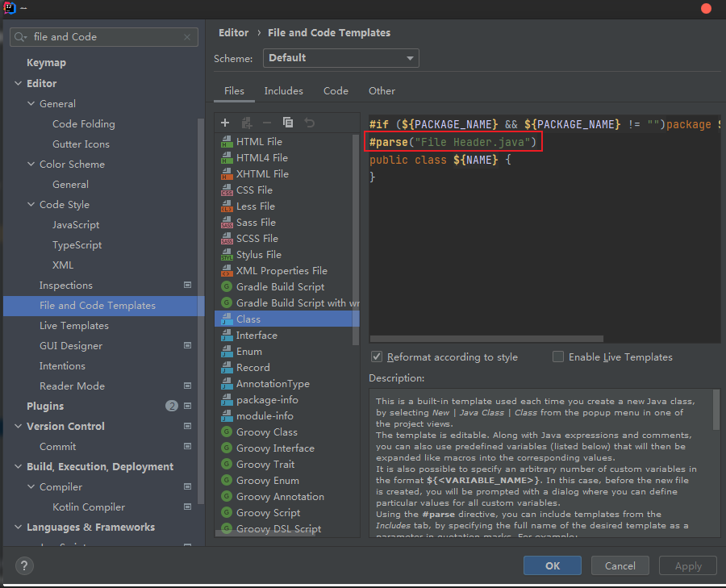Image resolution: width=726 pixels, height=588 pixels.
Task: Click the HTML File template icon
Action: (x=227, y=142)
